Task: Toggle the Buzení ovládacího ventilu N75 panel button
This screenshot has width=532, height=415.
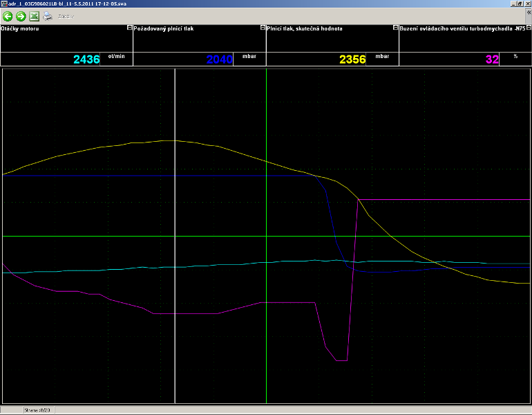Action: tap(529, 28)
